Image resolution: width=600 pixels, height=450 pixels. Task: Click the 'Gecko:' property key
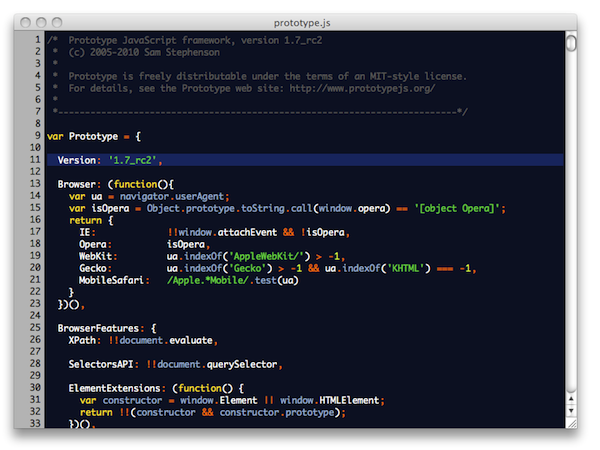[95, 268]
